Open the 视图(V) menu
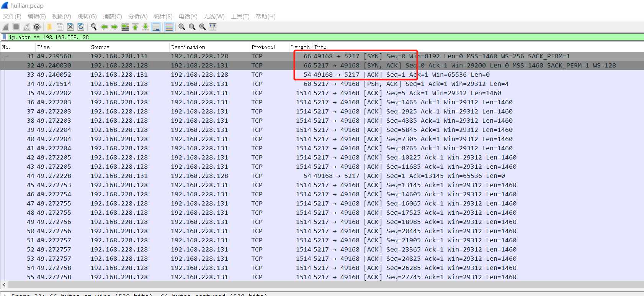 click(x=62, y=16)
